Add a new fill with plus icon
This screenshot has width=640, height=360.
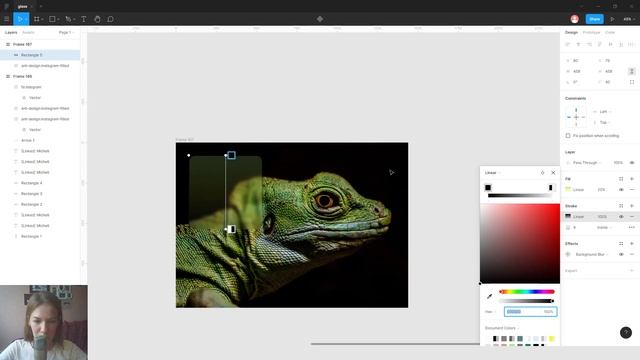coord(632,179)
